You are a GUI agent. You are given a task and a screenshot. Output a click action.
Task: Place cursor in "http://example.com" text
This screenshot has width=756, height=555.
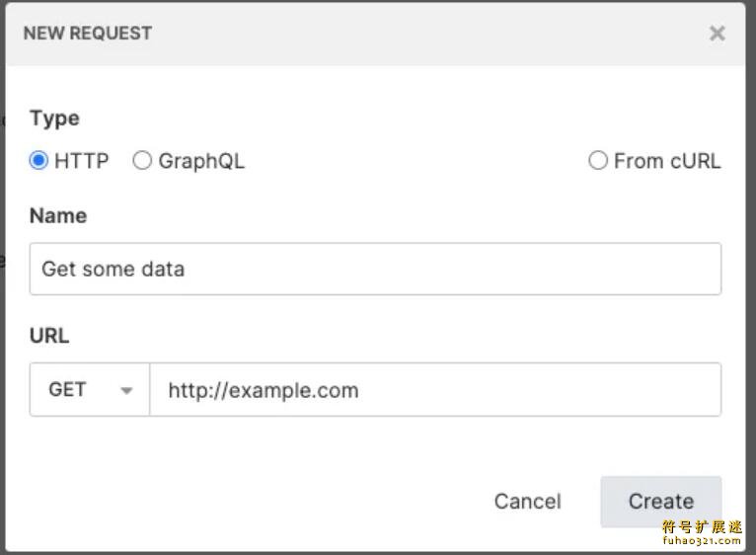[x=264, y=390]
